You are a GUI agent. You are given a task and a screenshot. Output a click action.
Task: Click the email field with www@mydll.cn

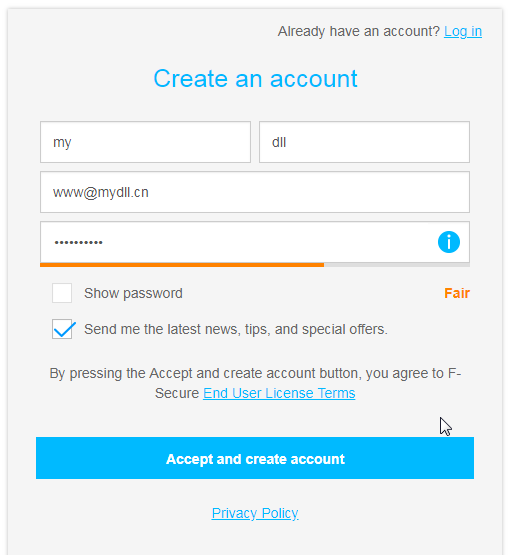(x=255, y=192)
